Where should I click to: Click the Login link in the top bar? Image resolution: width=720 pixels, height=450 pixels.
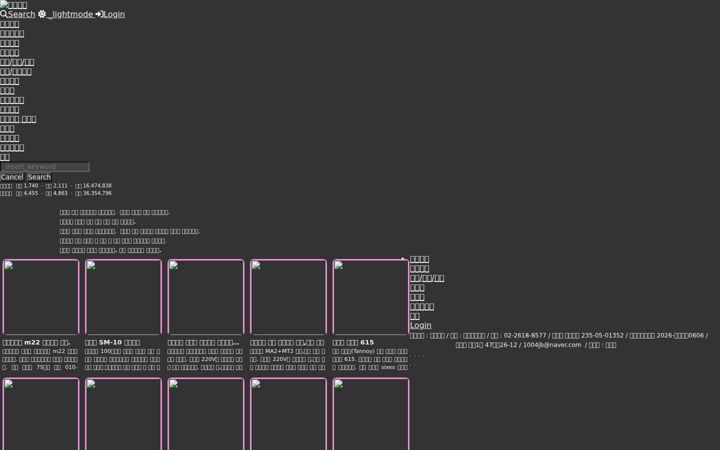(x=110, y=14)
